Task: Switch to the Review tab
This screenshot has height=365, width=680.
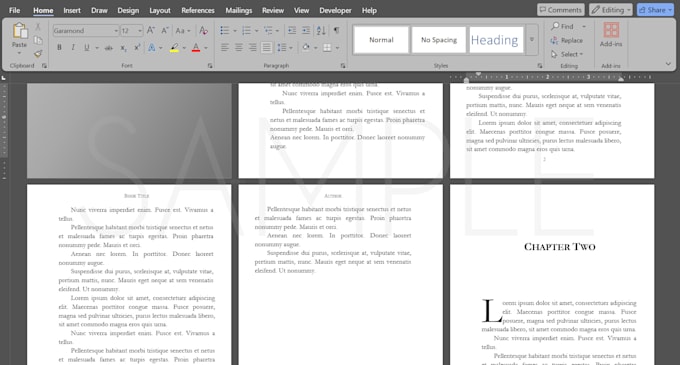Action: click(x=273, y=10)
